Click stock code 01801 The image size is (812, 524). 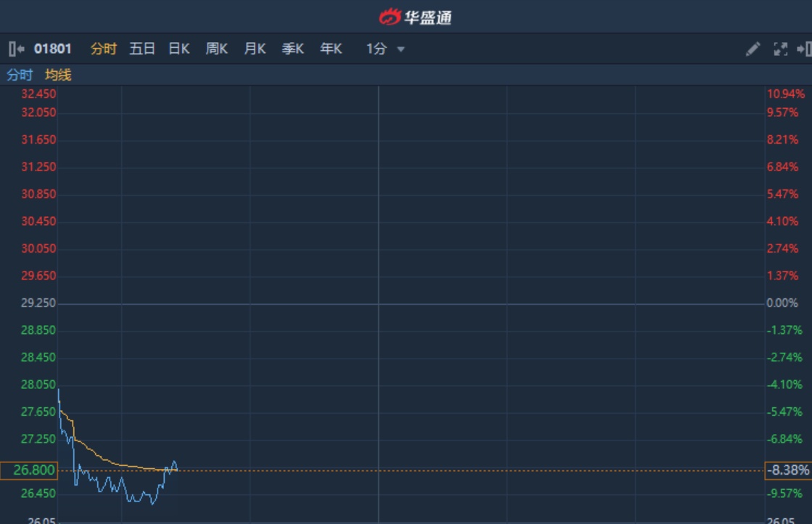[x=53, y=49]
